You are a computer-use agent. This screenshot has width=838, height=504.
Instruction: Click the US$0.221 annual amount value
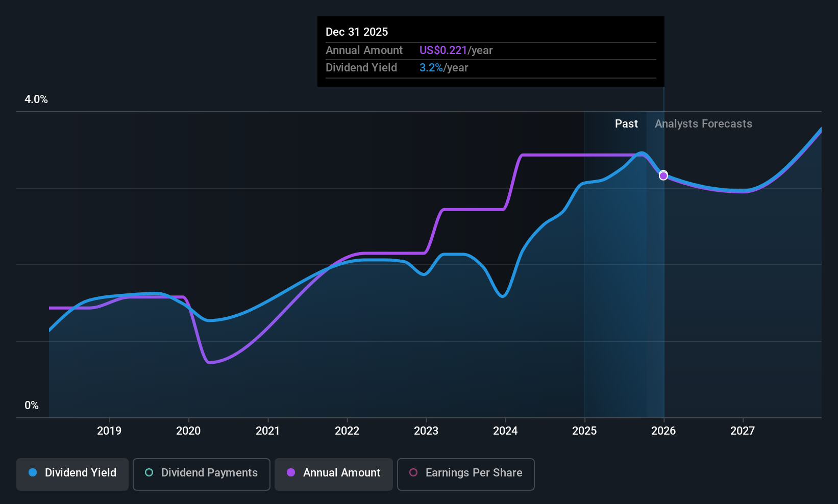coord(443,50)
